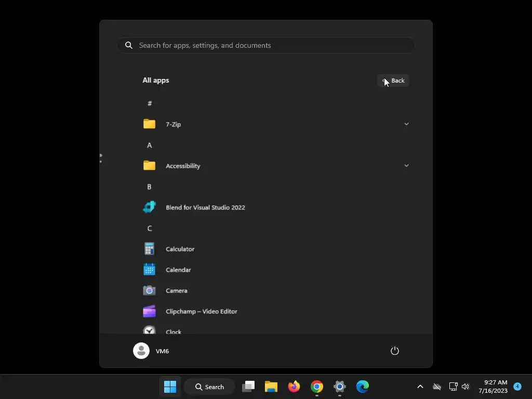Open the Clock app icon
The width and height of the screenshot is (532, 399).
pyautogui.click(x=149, y=330)
